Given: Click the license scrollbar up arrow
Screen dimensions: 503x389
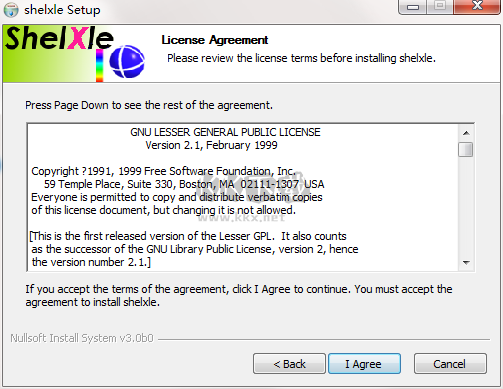Looking at the screenshot, I should point(466,133).
